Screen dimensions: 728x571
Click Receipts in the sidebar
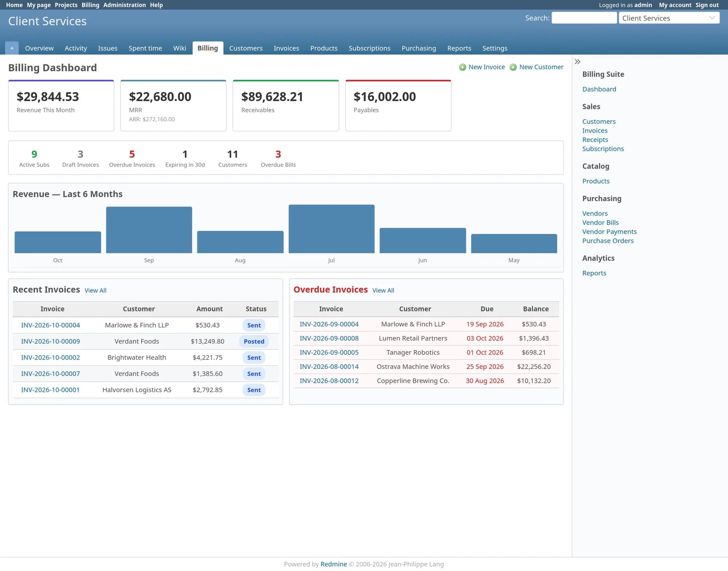[595, 140]
